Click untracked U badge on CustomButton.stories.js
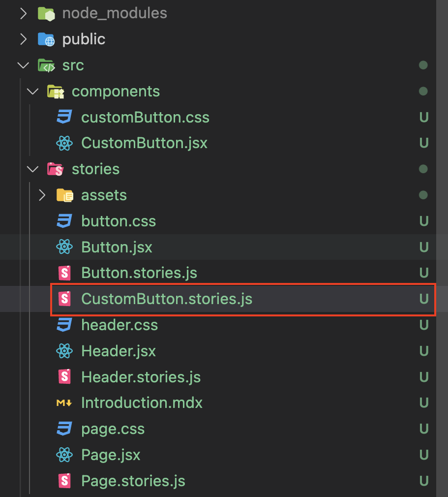This screenshot has width=448, height=497. (423, 299)
